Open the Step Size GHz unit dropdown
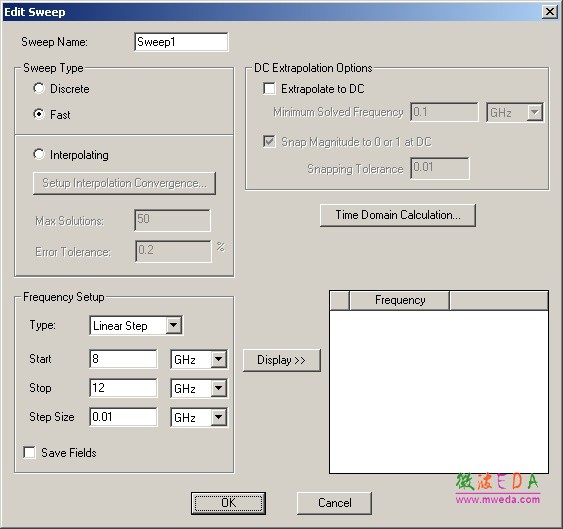This screenshot has width=563, height=529. [199, 417]
